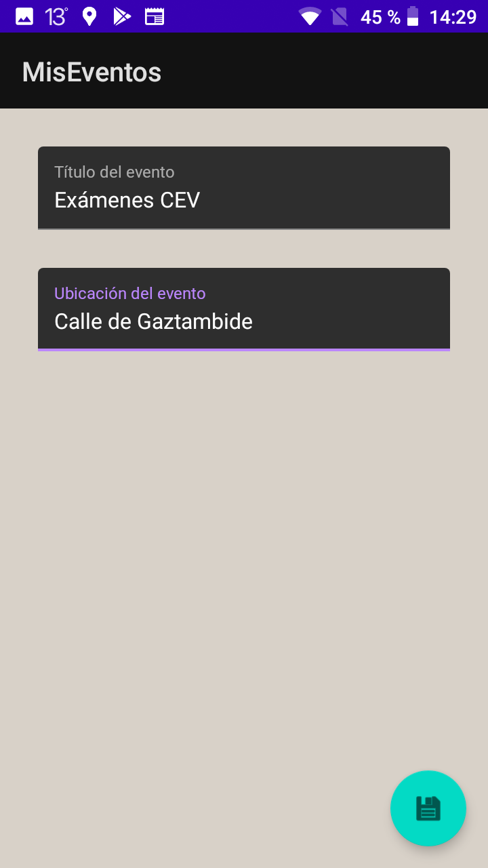Tap the calendar notification icon
The image size is (488, 868).
tap(155, 16)
